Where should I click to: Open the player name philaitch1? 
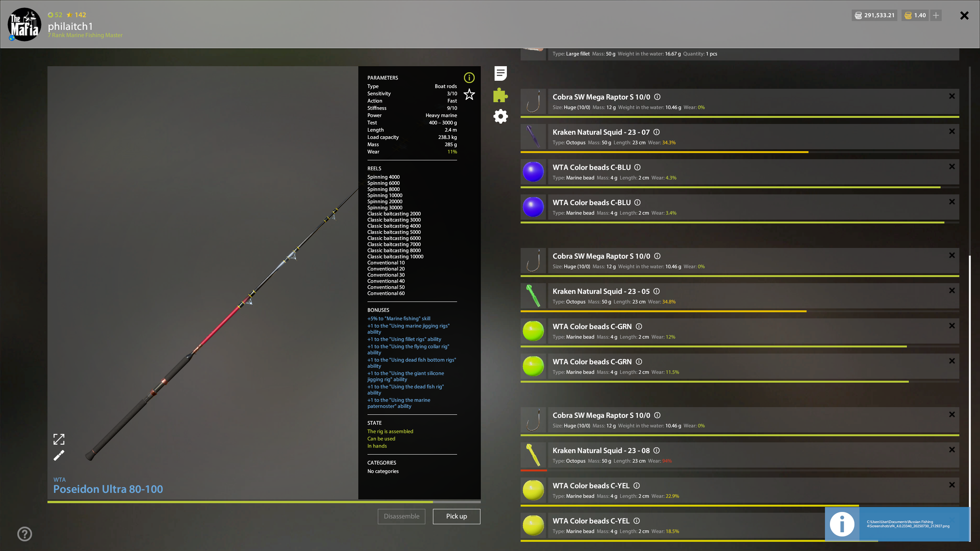pyautogui.click(x=70, y=26)
